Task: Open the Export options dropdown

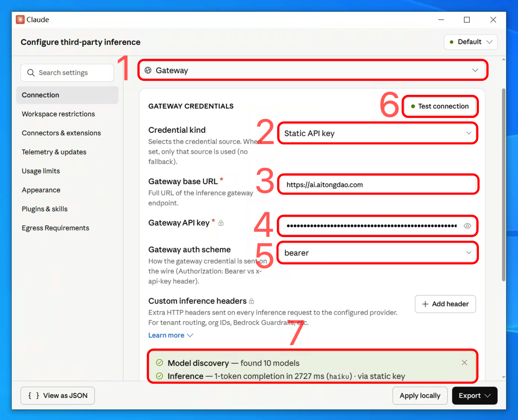Action: [474, 396]
